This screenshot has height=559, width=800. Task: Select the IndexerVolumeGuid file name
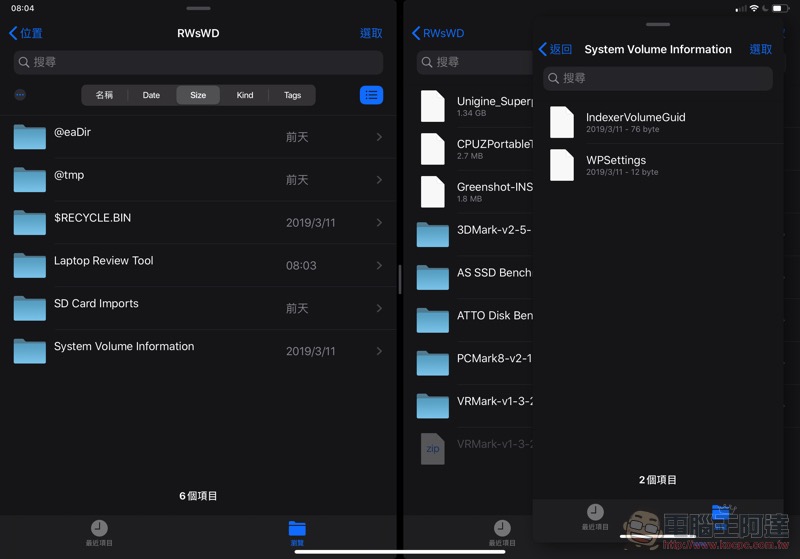tap(636, 117)
